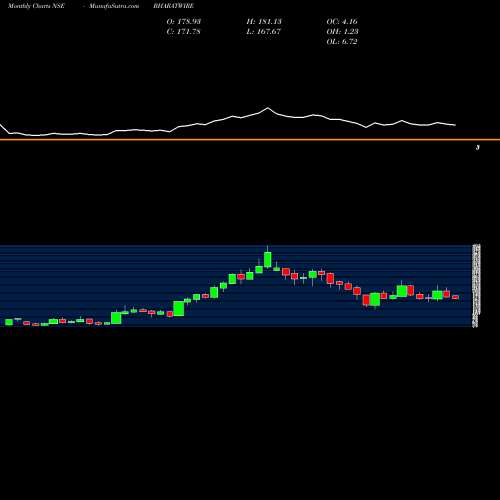
Task: Click the close price 'C: 171.78'
Action: [x=184, y=32]
